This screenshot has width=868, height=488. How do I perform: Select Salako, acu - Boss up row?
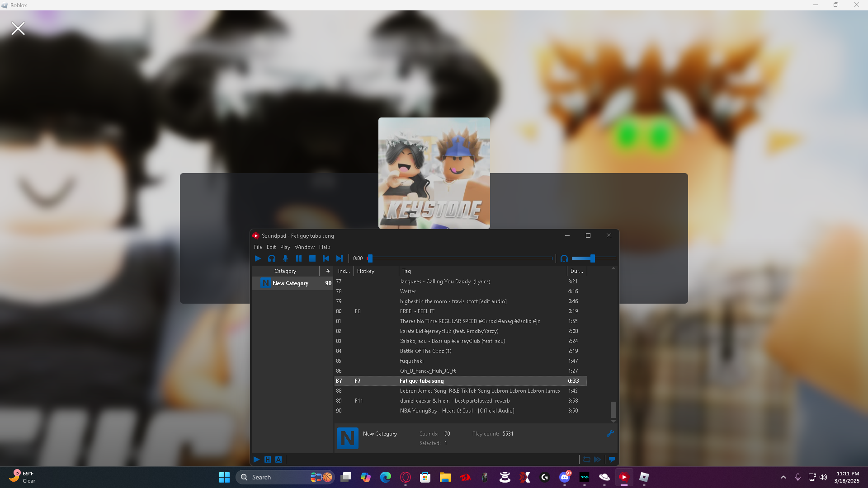click(x=461, y=341)
